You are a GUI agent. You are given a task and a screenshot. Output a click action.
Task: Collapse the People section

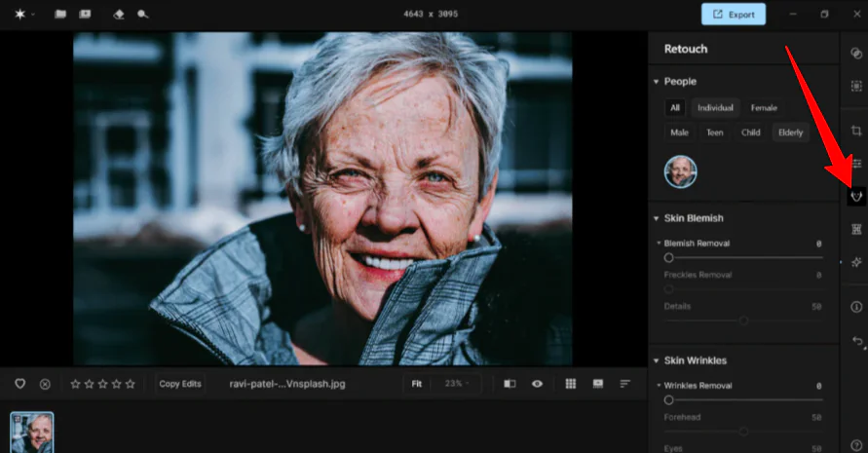tap(654, 82)
